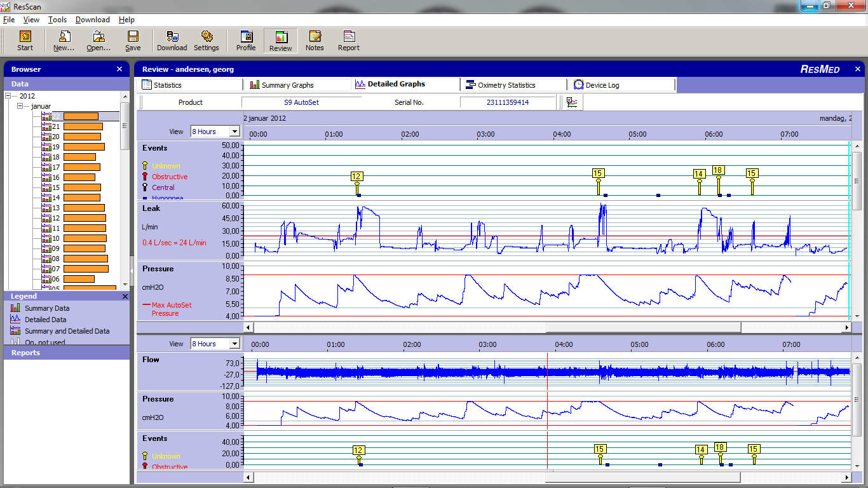Start the Download toolbar action
The image size is (868, 488).
172,41
